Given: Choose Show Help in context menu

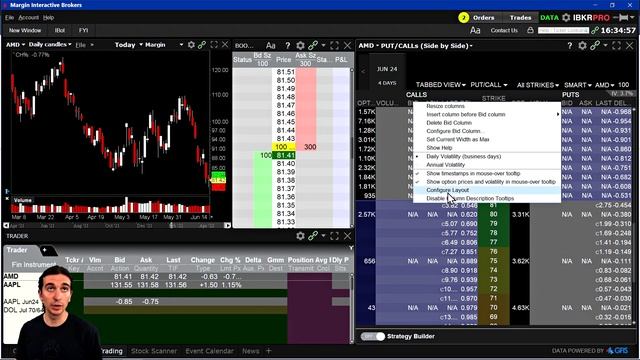Looking at the screenshot, I should point(439,148).
